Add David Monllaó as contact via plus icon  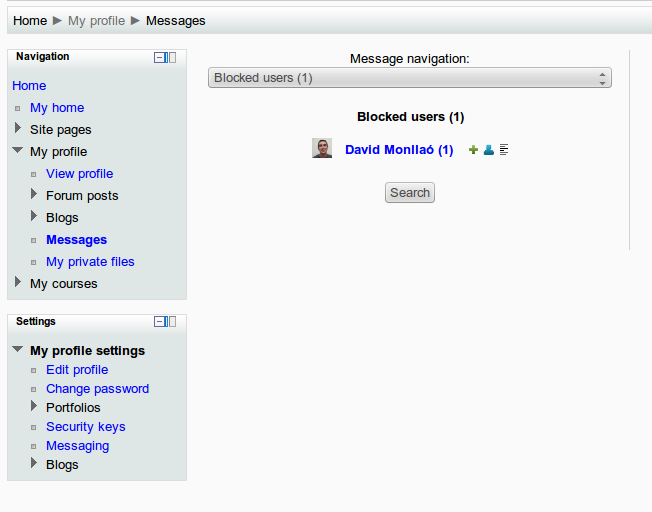coord(473,150)
